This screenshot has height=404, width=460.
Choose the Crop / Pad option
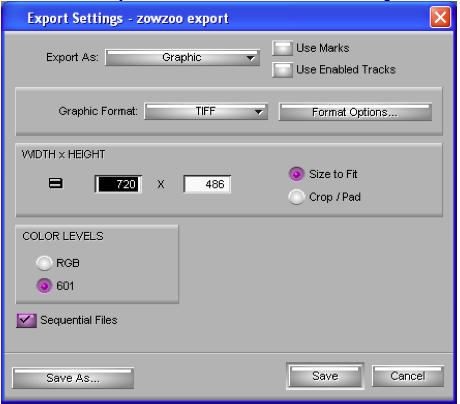pos(296,197)
